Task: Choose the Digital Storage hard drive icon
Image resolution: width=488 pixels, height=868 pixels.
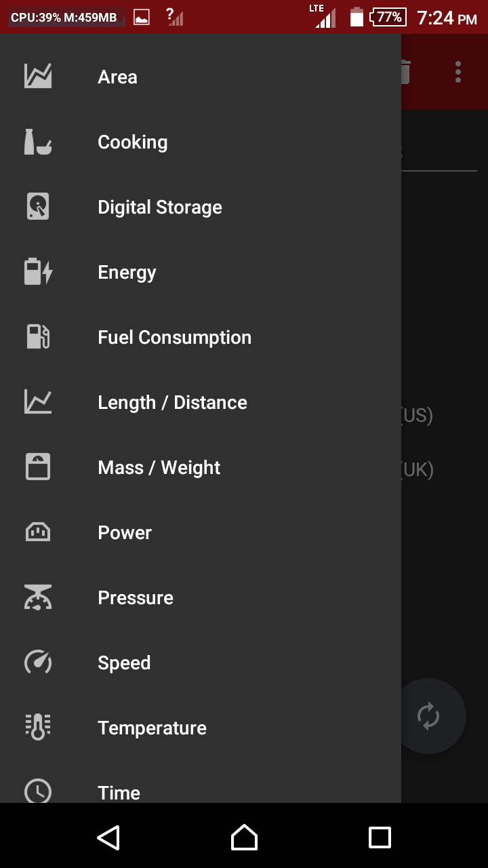Action: [x=38, y=207]
